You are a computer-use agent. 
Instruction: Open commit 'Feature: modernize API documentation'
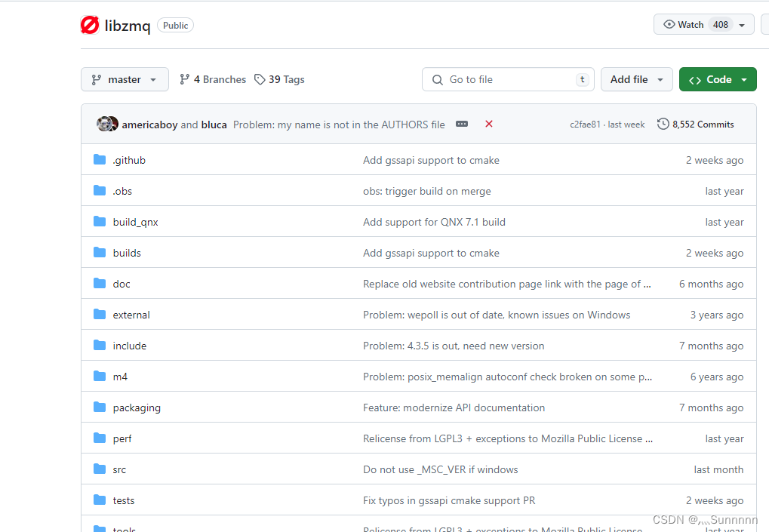[x=454, y=407]
